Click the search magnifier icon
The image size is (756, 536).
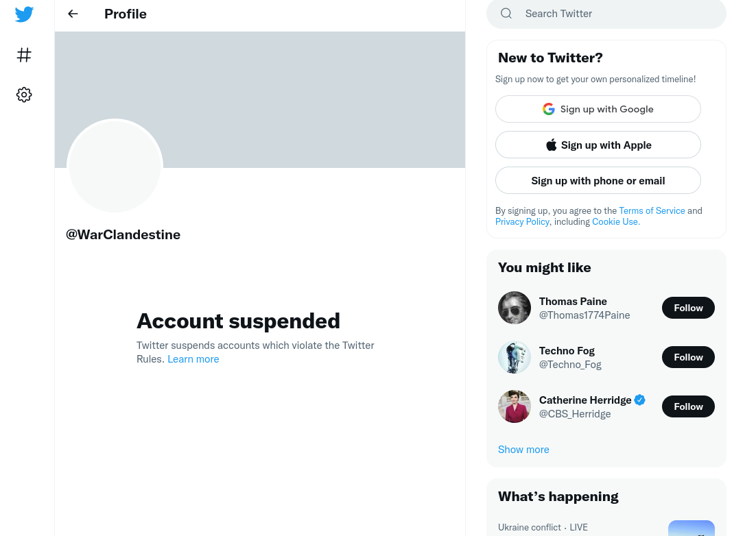(x=506, y=14)
